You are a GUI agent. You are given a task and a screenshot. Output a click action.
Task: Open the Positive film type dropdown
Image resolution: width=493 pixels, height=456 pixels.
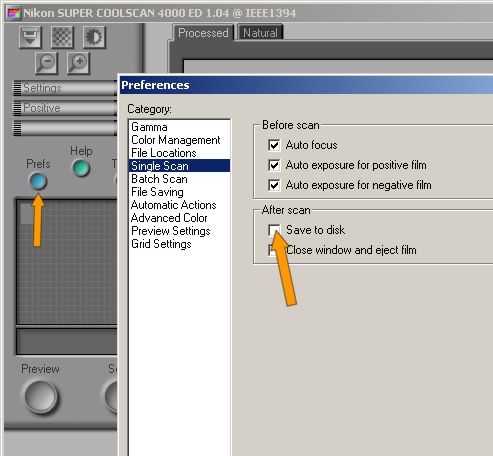(65, 108)
